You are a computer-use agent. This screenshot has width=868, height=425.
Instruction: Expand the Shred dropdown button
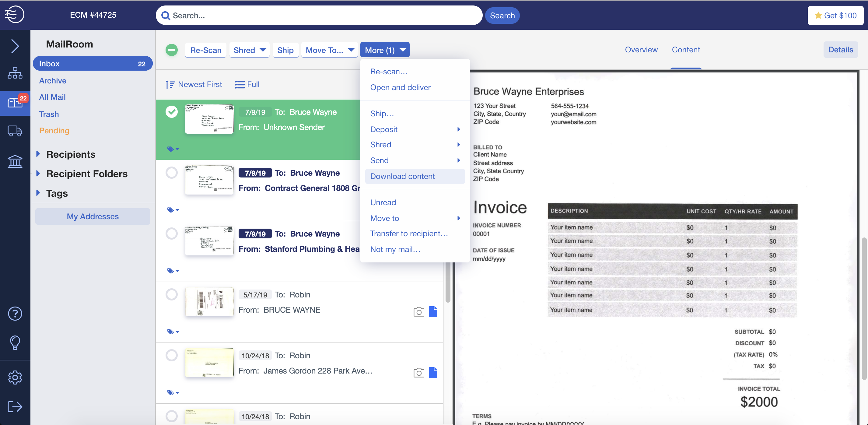249,50
